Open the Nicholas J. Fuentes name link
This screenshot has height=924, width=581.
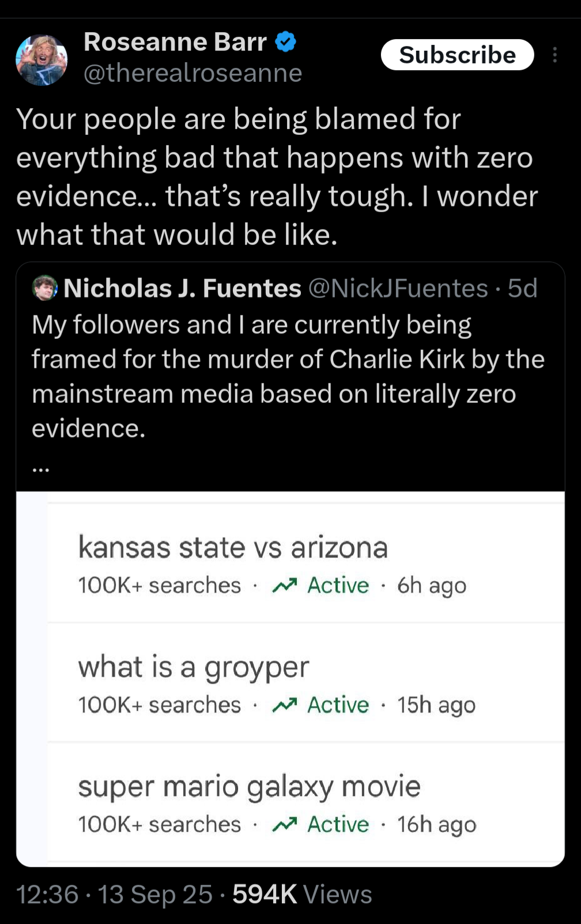click(x=182, y=288)
